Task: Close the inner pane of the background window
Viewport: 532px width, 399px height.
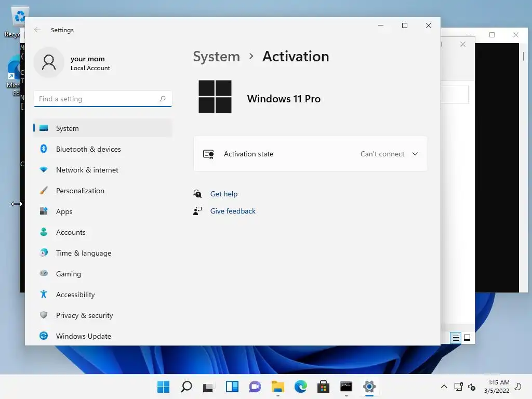Action: pyautogui.click(x=463, y=44)
